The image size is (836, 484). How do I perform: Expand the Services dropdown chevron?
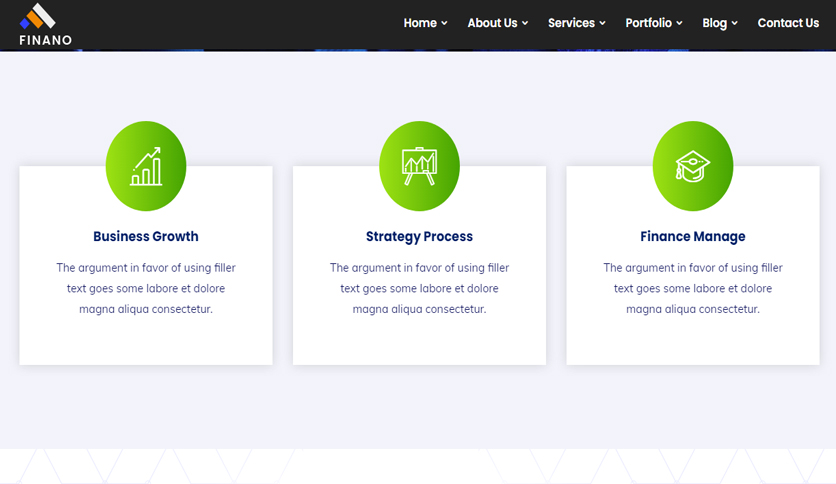click(x=602, y=23)
